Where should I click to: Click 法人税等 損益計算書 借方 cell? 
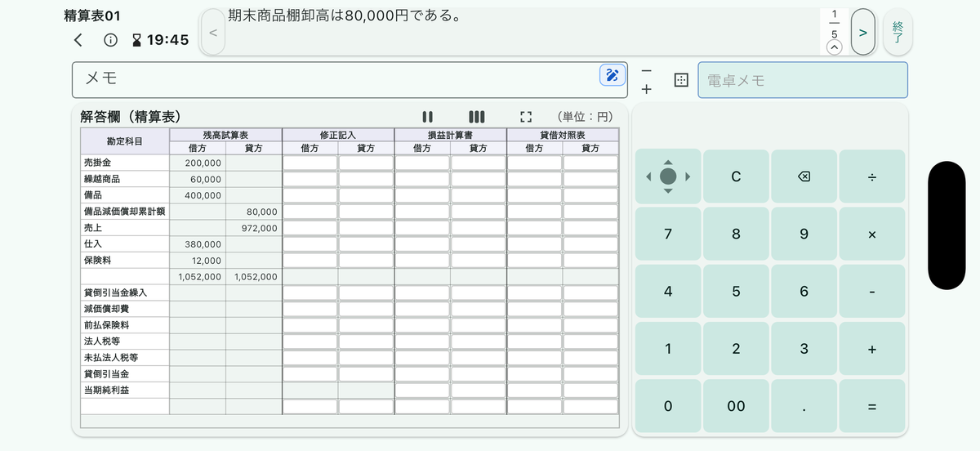pos(422,342)
